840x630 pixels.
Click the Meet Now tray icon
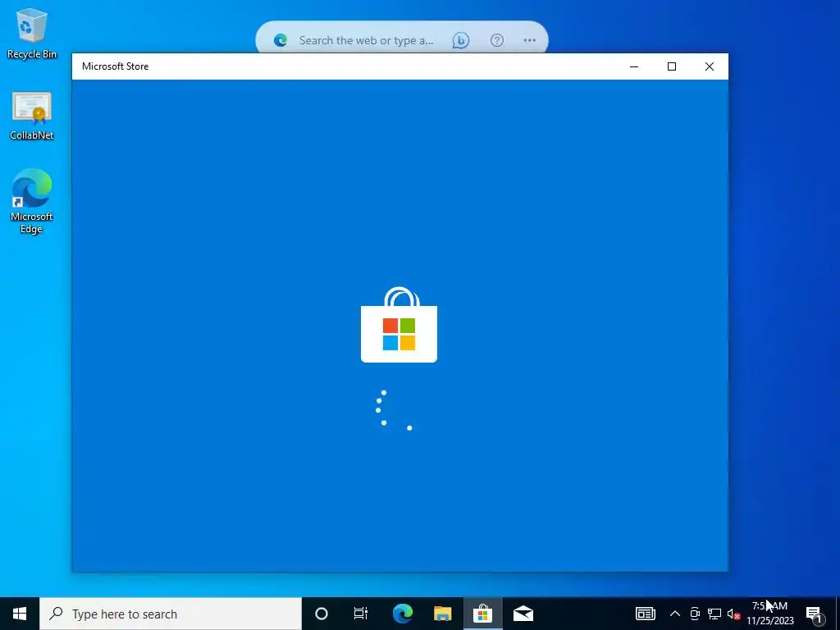tap(695, 614)
